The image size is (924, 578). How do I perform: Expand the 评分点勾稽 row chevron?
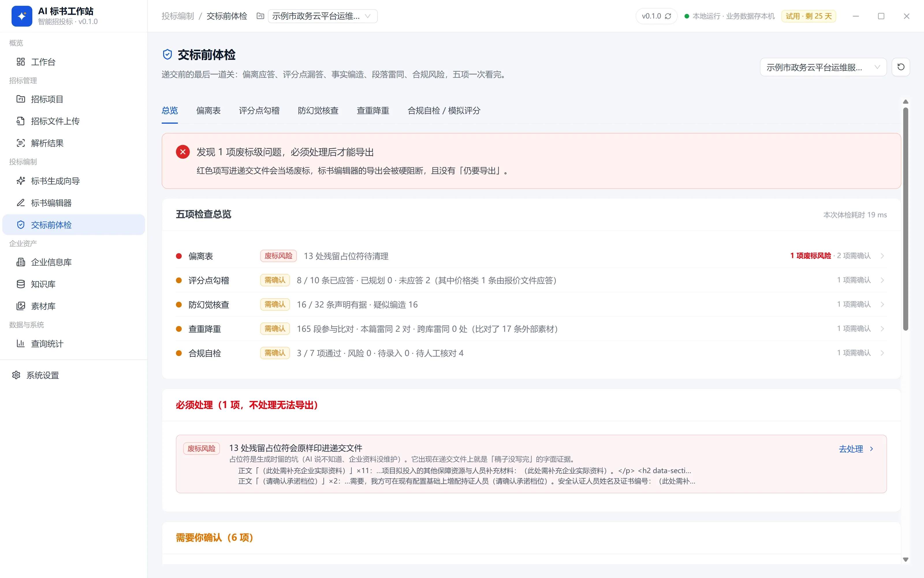[x=882, y=280]
